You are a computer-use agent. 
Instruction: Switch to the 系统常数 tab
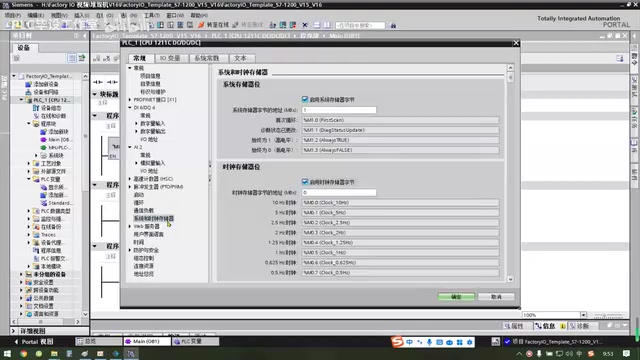[207, 58]
